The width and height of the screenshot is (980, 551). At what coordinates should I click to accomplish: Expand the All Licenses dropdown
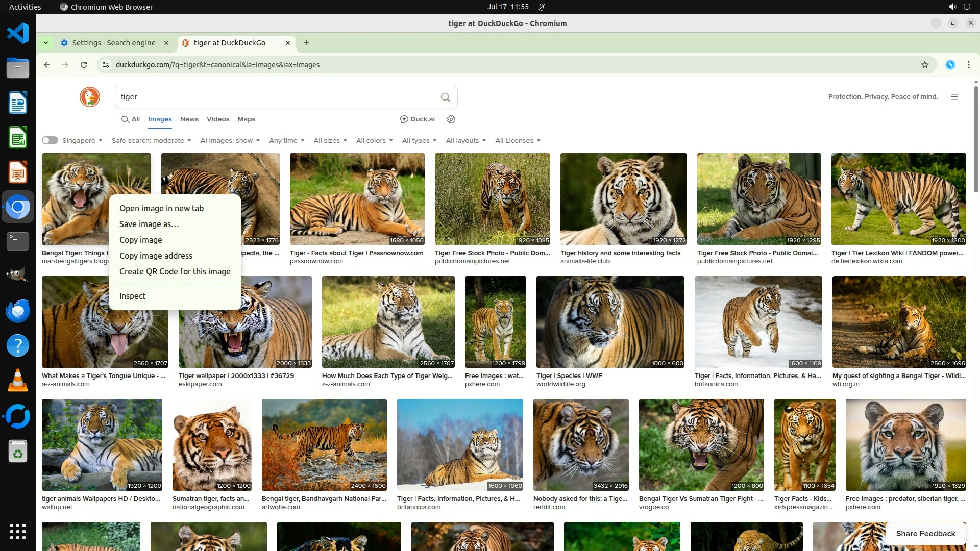click(x=518, y=140)
